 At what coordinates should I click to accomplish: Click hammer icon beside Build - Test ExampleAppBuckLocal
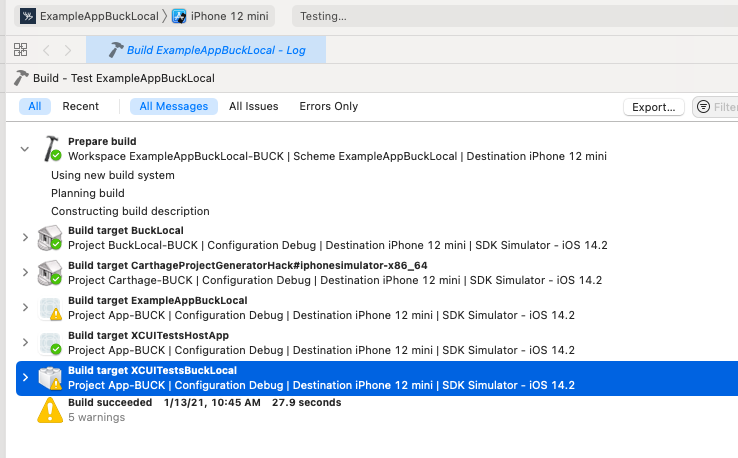[21, 78]
